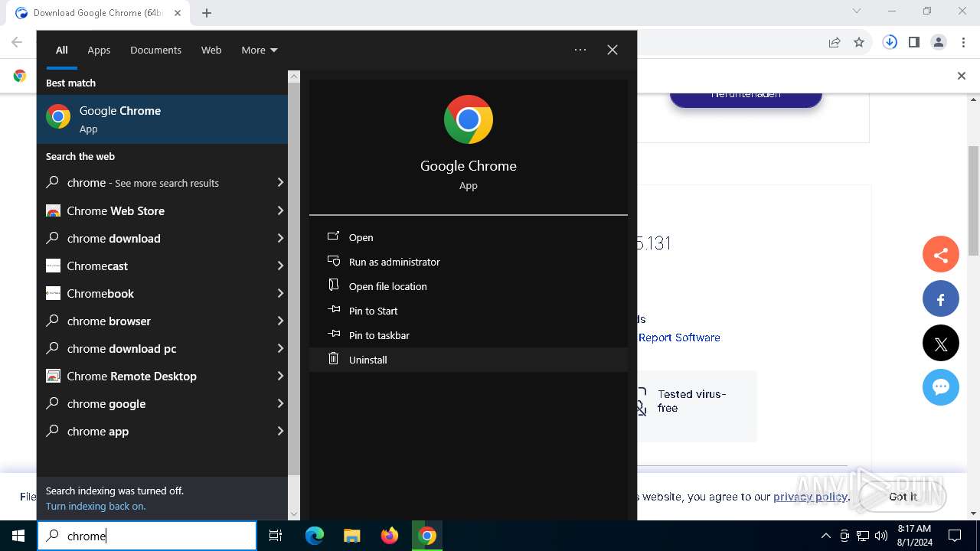Screen dimensions: 980x551
Task: Click the Open action icon
Action: pos(333,236)
